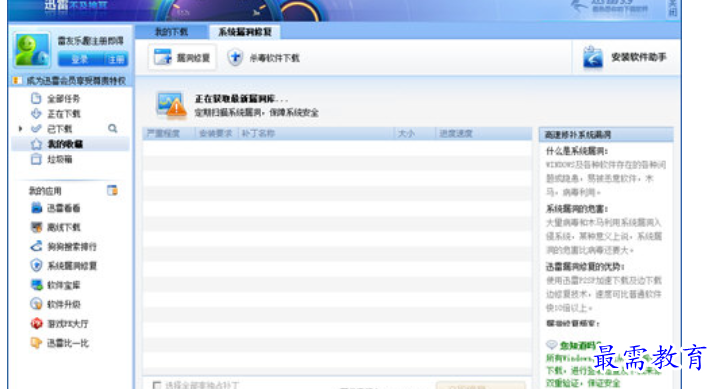
Task: Launch 迅雷看看 app
Action: coord(63,208)
